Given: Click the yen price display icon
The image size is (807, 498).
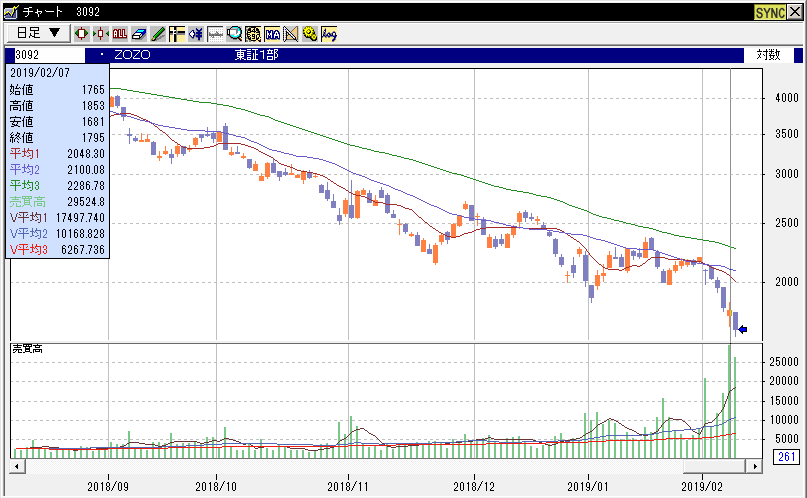Looking at the screenshot, I should point(196,33).
